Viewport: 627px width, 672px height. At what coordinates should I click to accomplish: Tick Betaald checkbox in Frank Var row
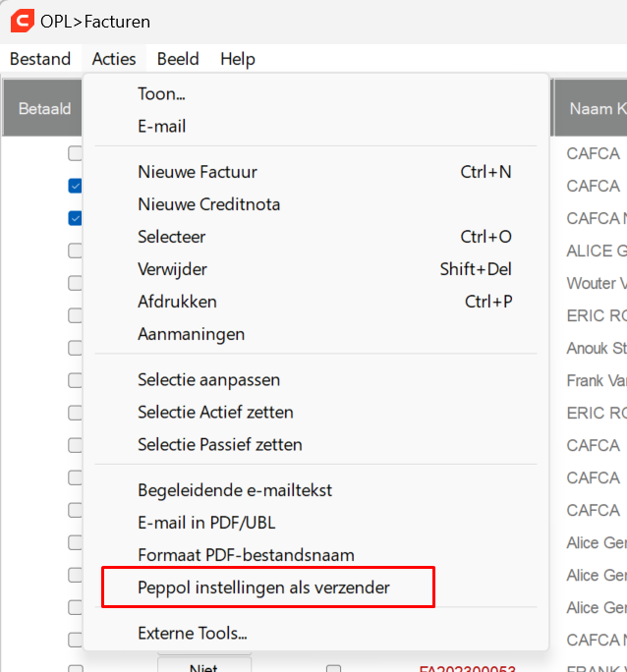pyautogui.click(x=76, y=380)
